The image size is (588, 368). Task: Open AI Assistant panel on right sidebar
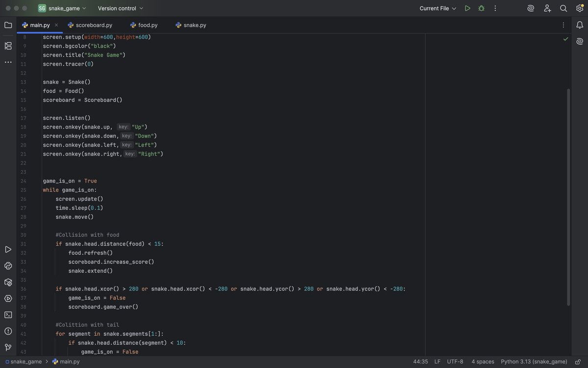click(580, 41)
